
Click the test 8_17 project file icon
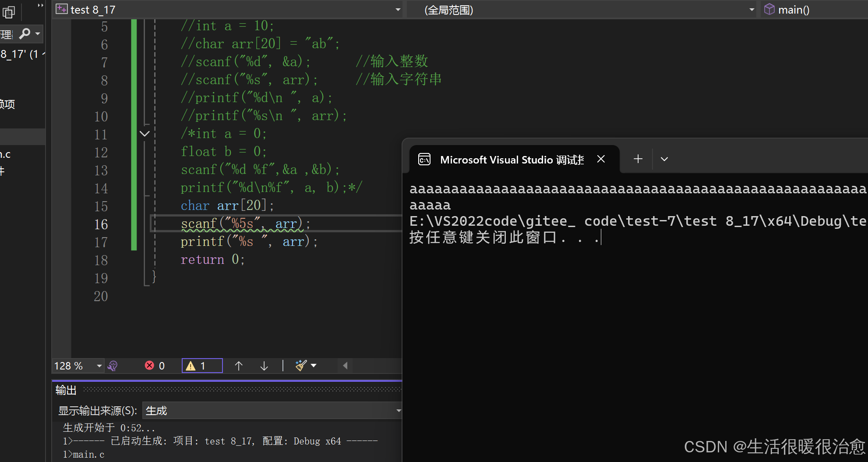[62, 9]
